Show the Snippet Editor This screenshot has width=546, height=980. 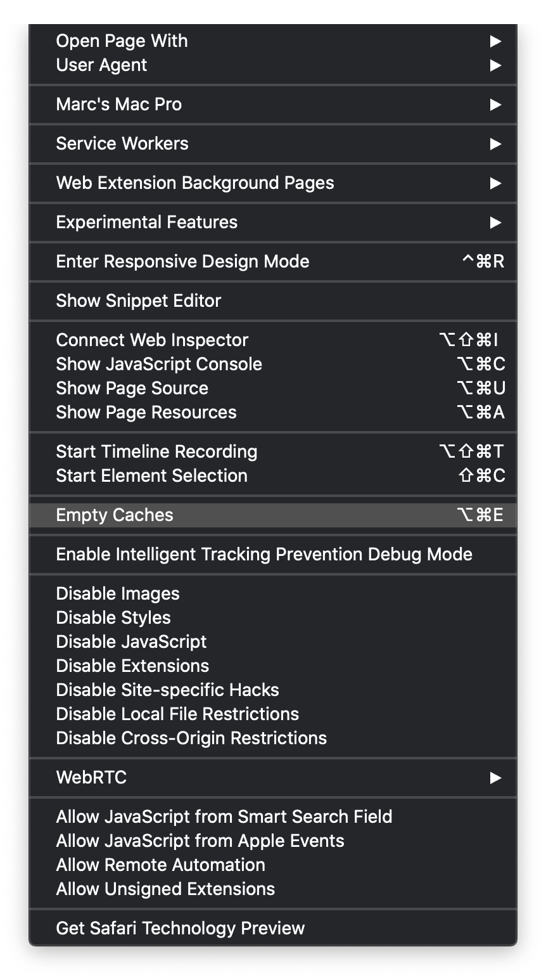(x=139, y=301)
